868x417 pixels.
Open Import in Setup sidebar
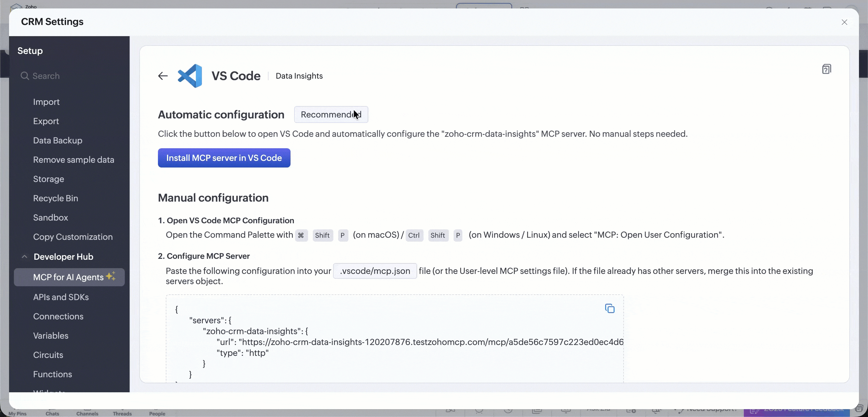click(x=46, y=102)
